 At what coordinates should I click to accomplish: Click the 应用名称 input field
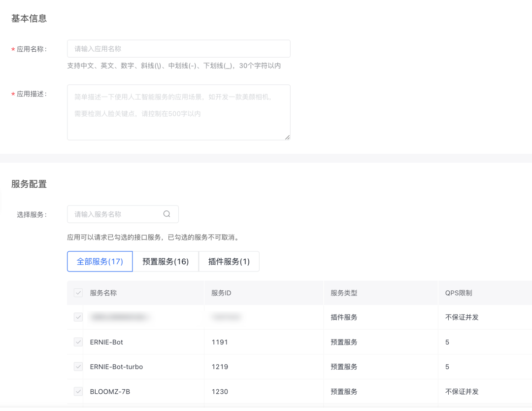178,48
